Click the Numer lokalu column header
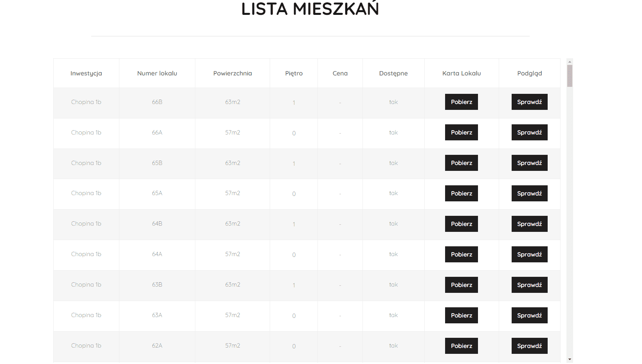 click(x=157, y=74)
